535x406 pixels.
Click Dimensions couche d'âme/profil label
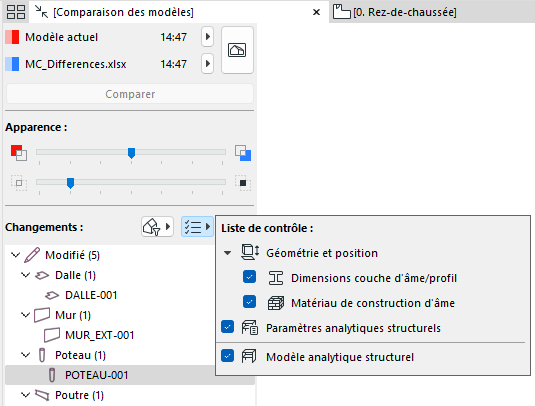tap(374, 278)
